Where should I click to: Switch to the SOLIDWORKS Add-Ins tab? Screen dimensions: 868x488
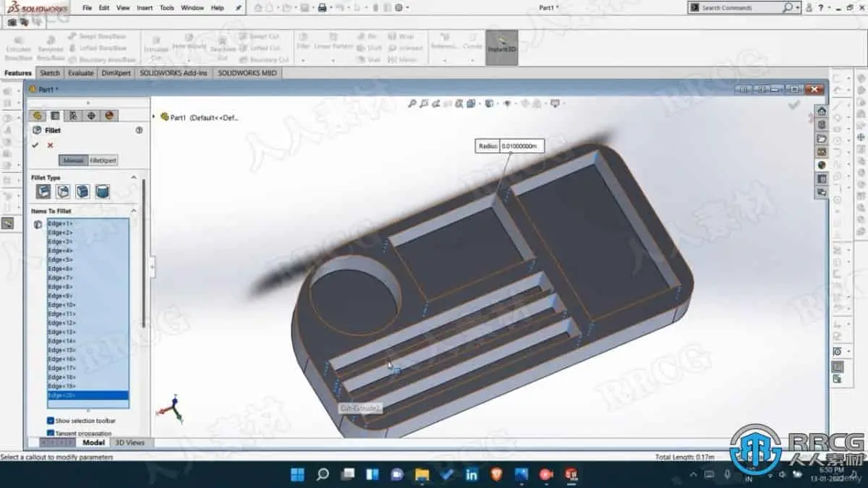click(174, 73)
